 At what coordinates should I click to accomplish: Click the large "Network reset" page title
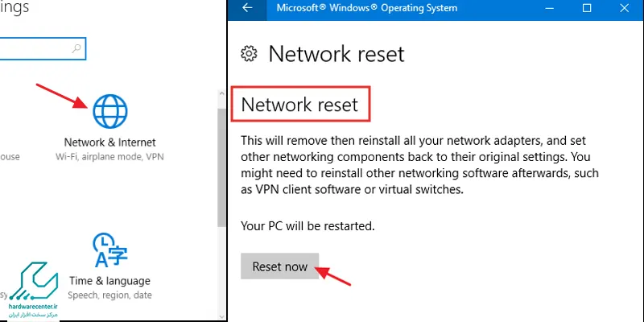coord(336,54)
